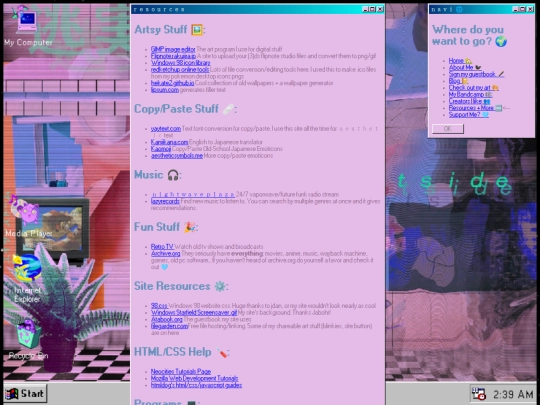Click the Start button on the taskbar
Viewport: 540px width, 405px height.
point(25,394)
